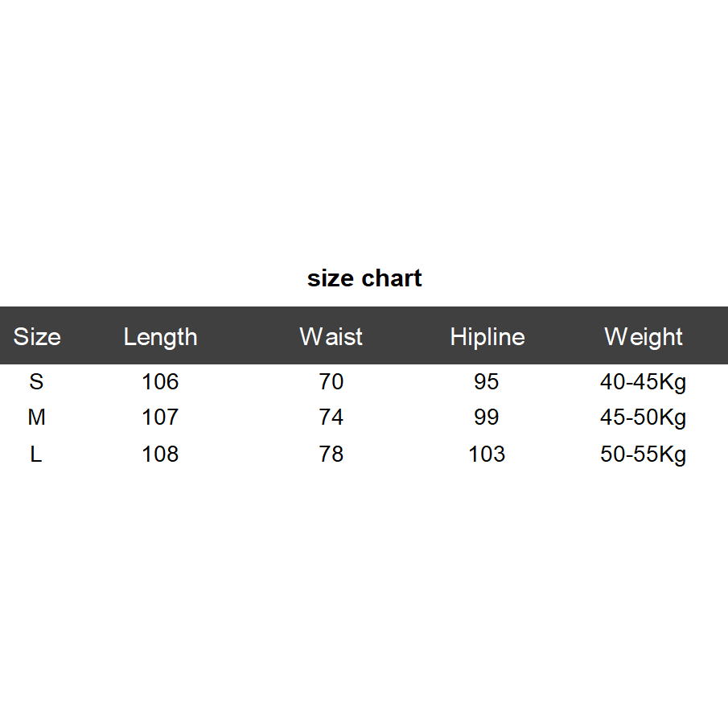Click the S size row label
The image size is (728, 728).
tap(36, 381)
